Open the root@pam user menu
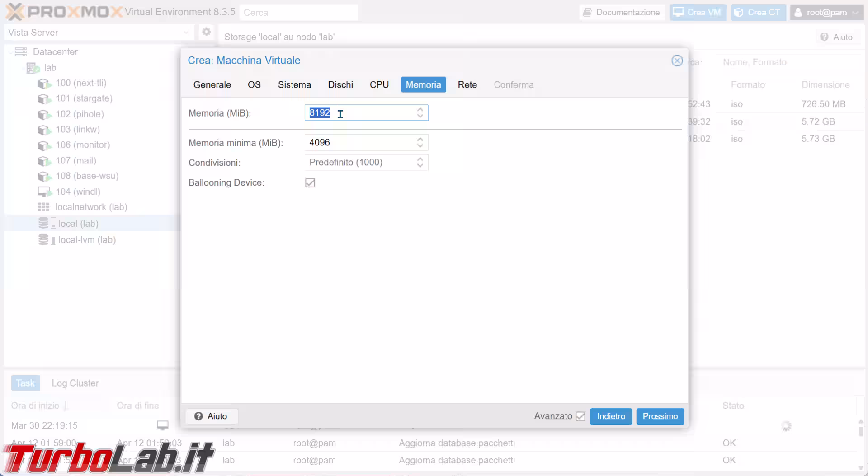Viewport: 868px width, 476px height. 826,13
